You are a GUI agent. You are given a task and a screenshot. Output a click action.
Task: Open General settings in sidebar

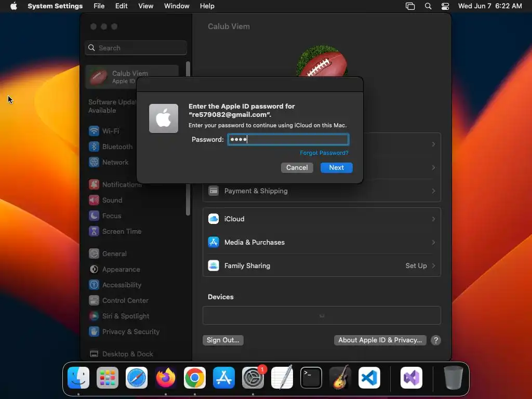[108, 254]
